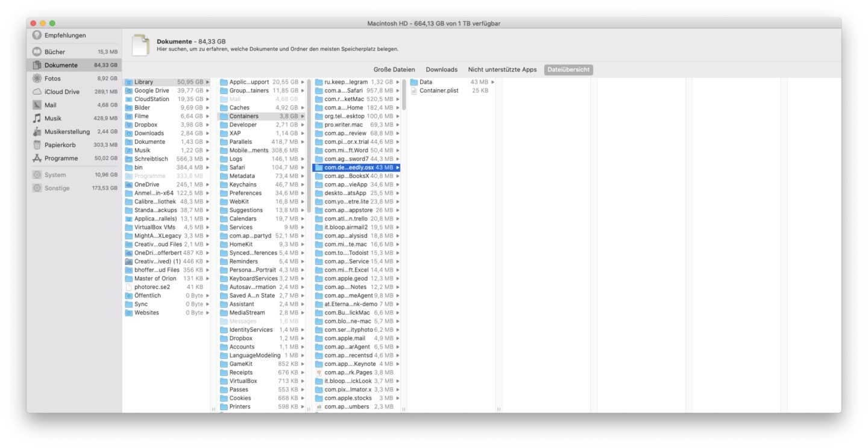
Task: Open the iCloud Drive cloud icon
Action: tap(37, 92)
